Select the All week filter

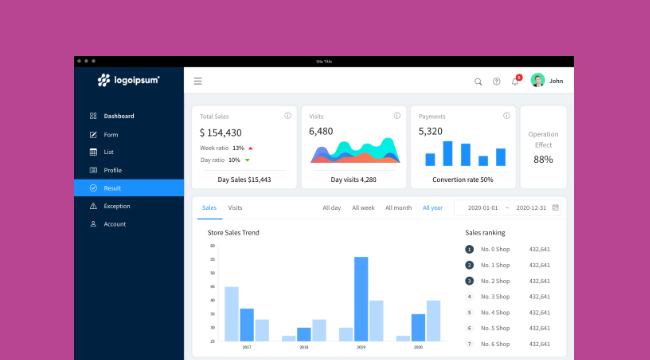[363, 208]
